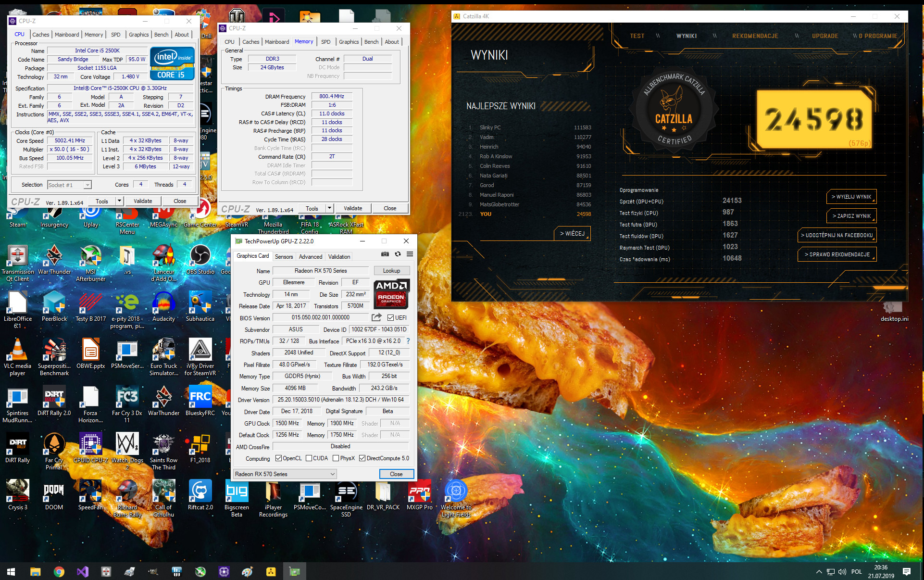Viewport: 924px width, 580px height.
Task: Open Superposition Benchmark desktop icon
Action: [x=54, y=357]
